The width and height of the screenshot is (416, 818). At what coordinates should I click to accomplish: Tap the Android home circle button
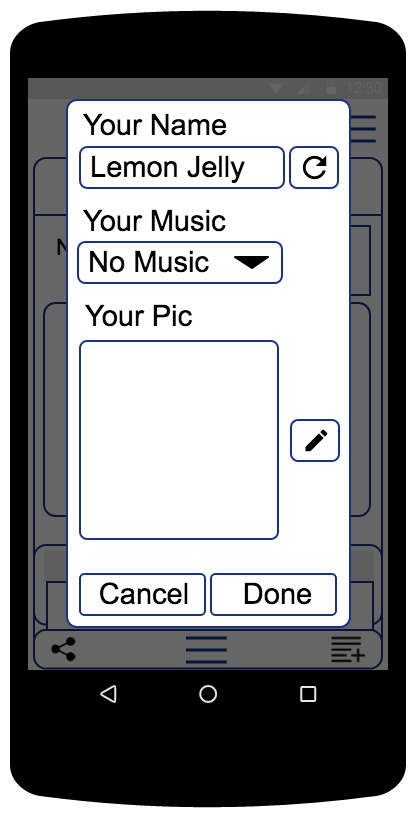pos(208,694)
